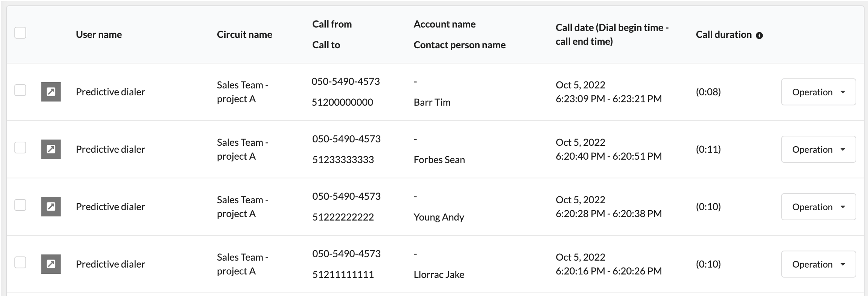Click the Circuit name column header
This screenshot has height=296, width=868.
(x=244, y=34)
